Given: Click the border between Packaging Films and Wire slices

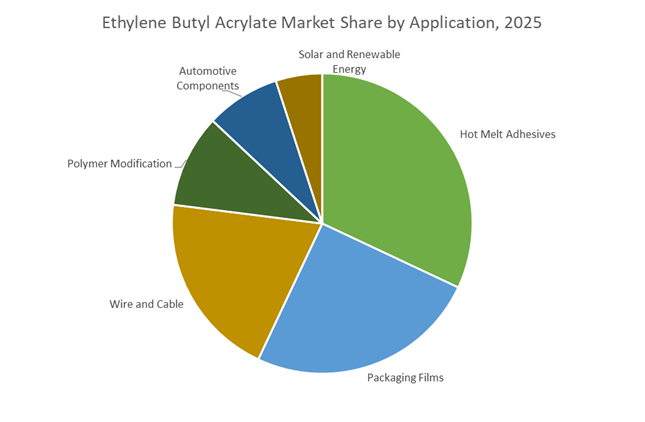Looking at the screenshot, I should 290,291.
